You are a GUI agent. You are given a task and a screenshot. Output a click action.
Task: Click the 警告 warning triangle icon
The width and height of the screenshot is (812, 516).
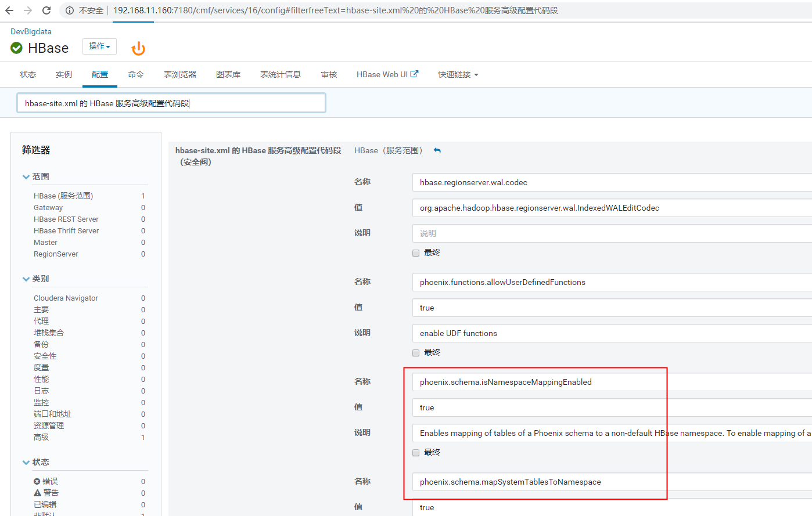[x=37, y=493]
